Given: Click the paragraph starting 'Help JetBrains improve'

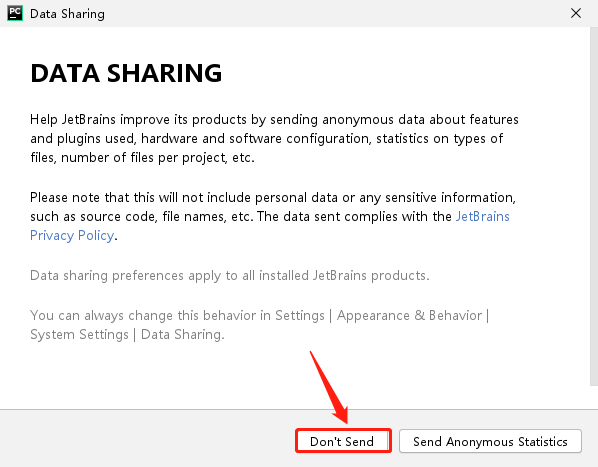Looking at the screenshot, I should point(274,138).
